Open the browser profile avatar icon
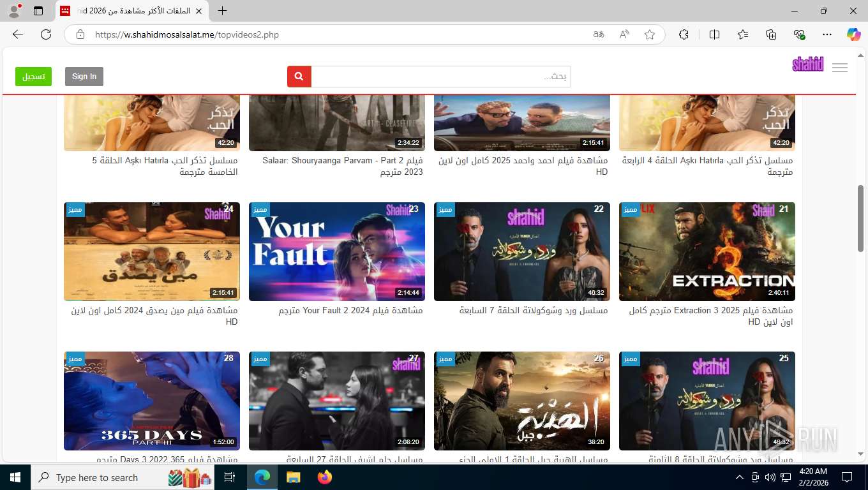The image size is (868, 490). 14,11
